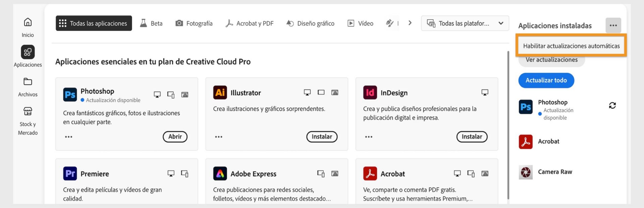Open Archivos folder in the sidebar
The height and width of the screenshot is (208, 644).
[28, 87]
